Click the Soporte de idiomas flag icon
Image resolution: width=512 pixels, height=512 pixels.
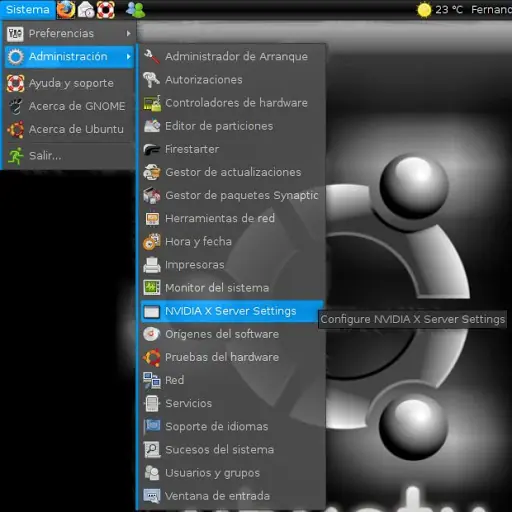pos(152,427)
